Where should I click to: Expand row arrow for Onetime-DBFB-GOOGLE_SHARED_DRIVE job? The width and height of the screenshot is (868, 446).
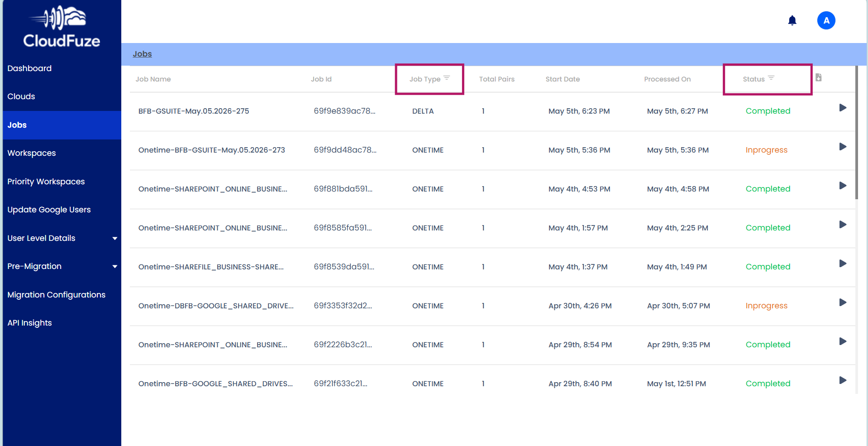[x=843, y=302]
